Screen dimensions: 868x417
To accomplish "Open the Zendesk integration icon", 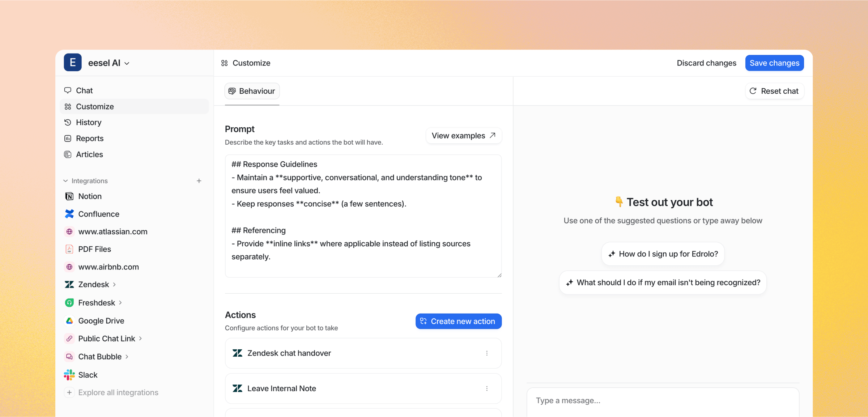I will [69, 285].
